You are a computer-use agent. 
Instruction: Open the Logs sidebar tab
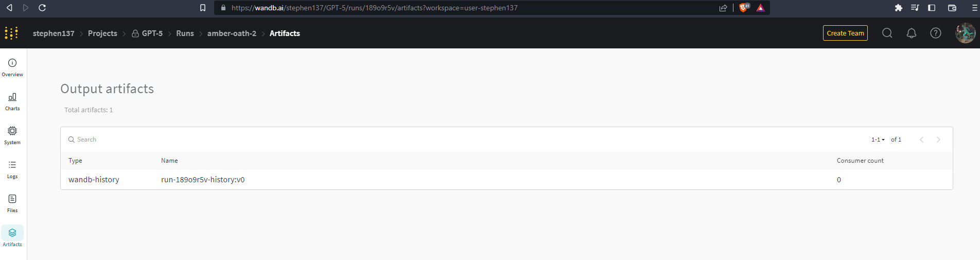(x=12, y=169)
